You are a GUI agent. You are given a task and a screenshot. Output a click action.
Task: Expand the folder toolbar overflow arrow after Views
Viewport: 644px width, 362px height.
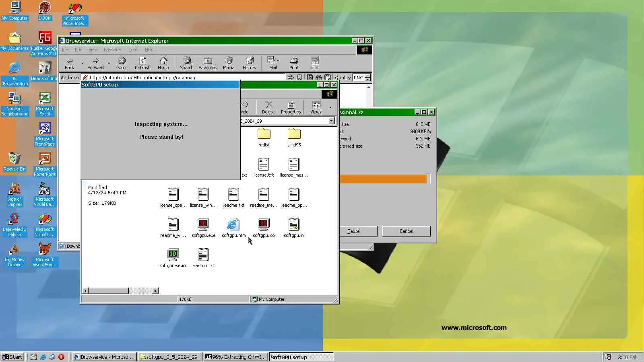coord(330,108)
